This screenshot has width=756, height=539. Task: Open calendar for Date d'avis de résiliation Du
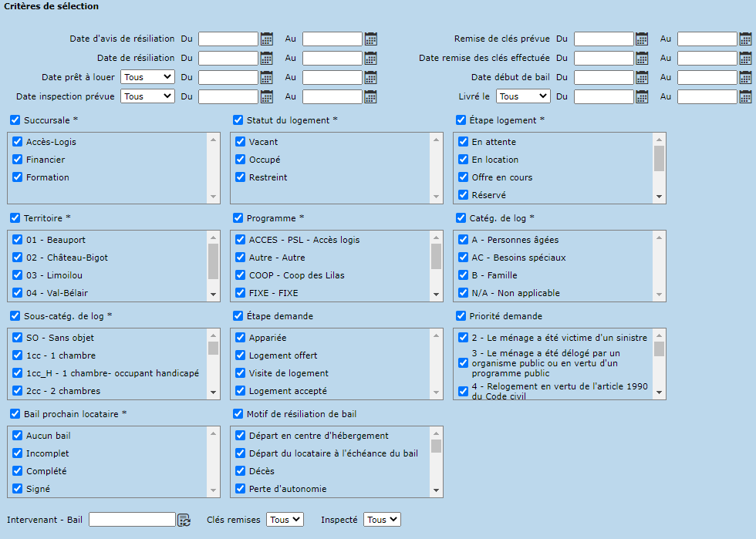[267, 39]
